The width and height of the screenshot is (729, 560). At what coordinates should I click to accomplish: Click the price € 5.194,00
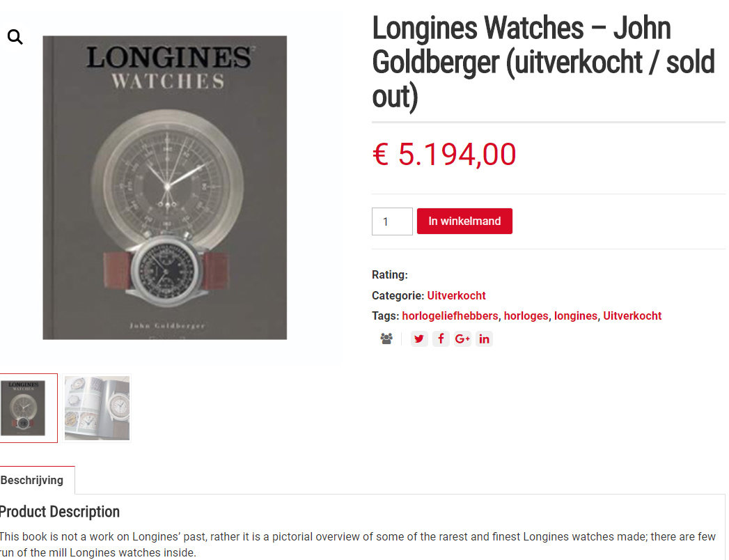(x=444, y=154)
